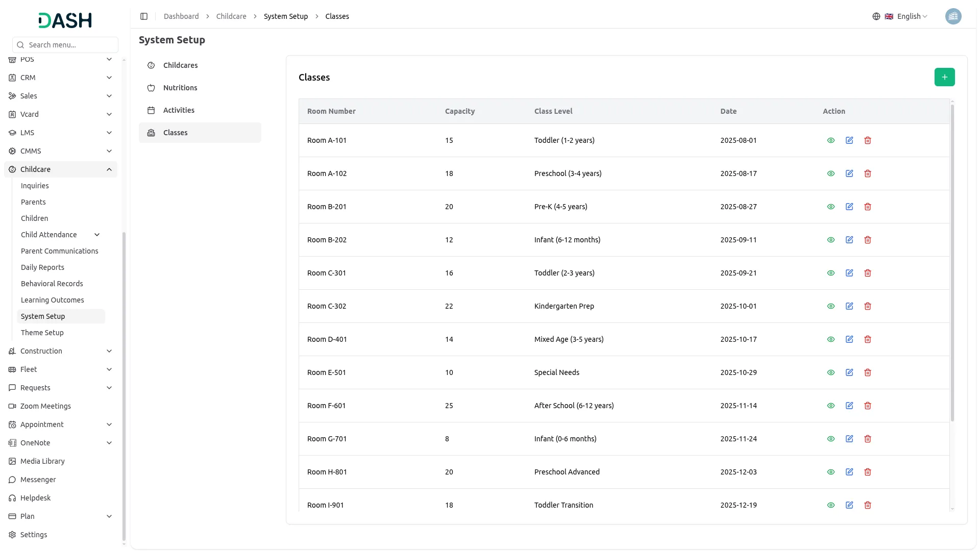Open Learning Outcomes in sidebar

point(52,300)
